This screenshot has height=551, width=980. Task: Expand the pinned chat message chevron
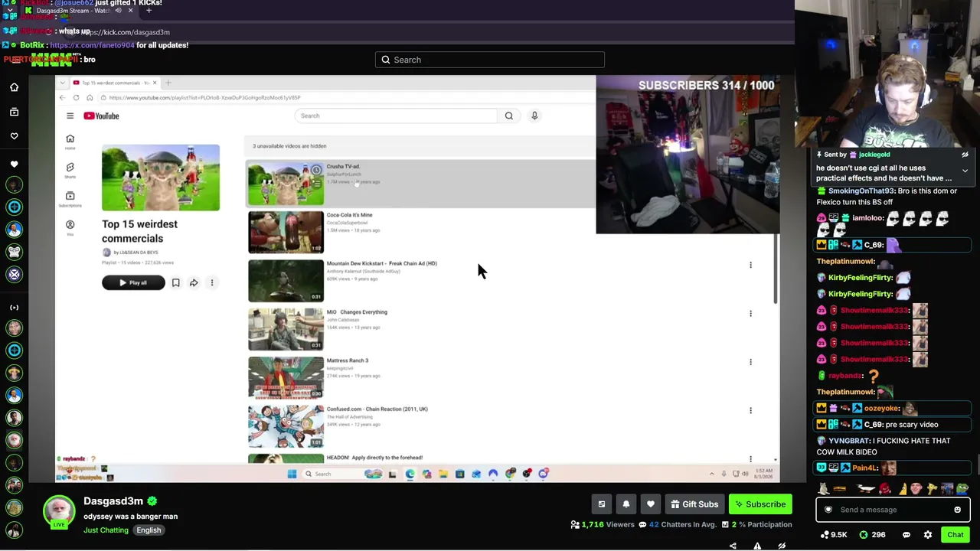click(965, 170)
